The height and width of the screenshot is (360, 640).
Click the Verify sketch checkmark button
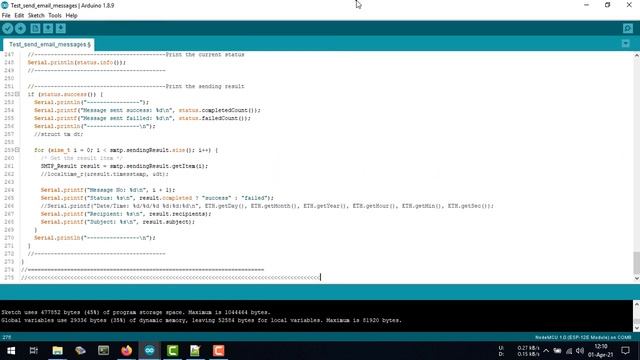coord(8,28)
